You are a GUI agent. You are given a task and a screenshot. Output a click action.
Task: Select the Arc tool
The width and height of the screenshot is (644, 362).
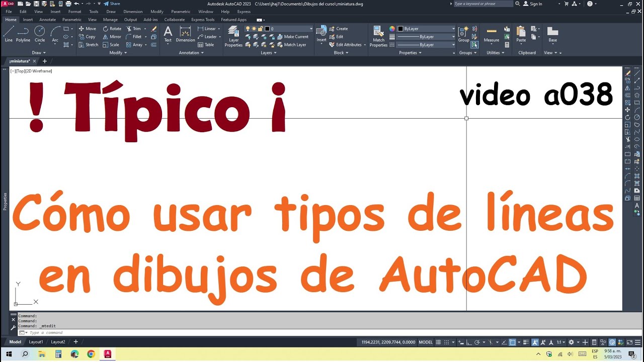click(55, 34)
